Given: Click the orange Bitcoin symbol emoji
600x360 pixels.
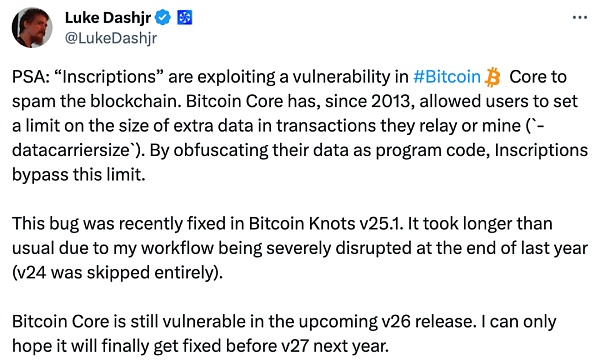Looking at the screenshot, I should (492, 77).
